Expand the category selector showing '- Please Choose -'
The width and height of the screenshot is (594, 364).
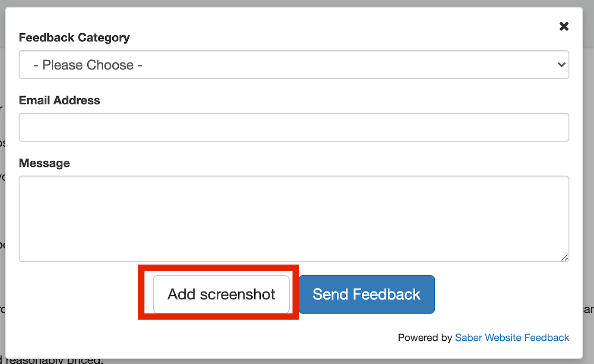pos(294,64)
